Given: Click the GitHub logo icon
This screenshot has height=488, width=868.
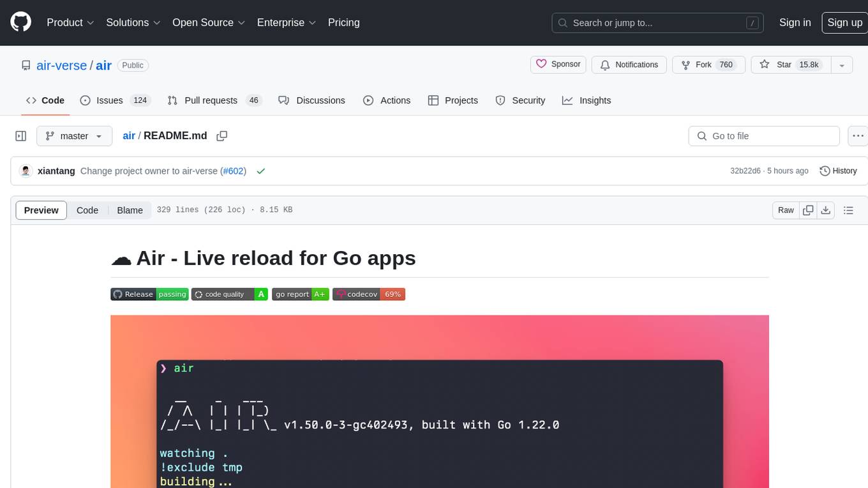Looking at the screenshot, I should (x=20, y=22).
